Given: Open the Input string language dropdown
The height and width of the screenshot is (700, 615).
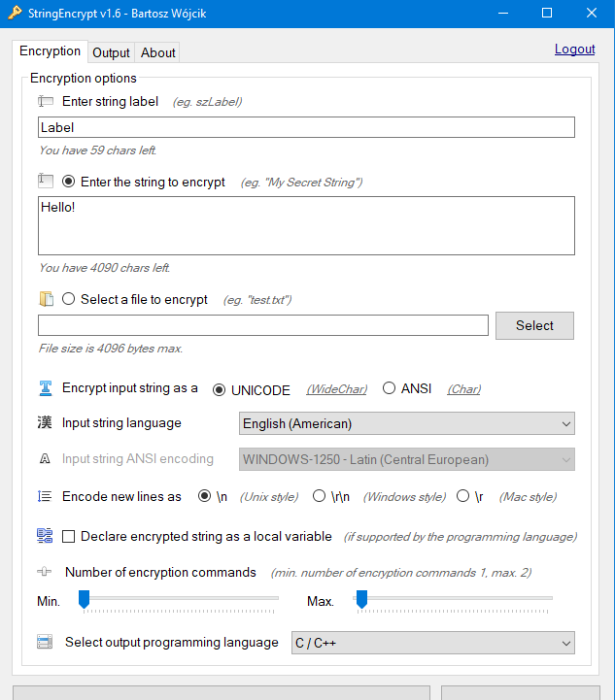Looking at the screenshot, I should pyautogui.click(x=407, y=423).
